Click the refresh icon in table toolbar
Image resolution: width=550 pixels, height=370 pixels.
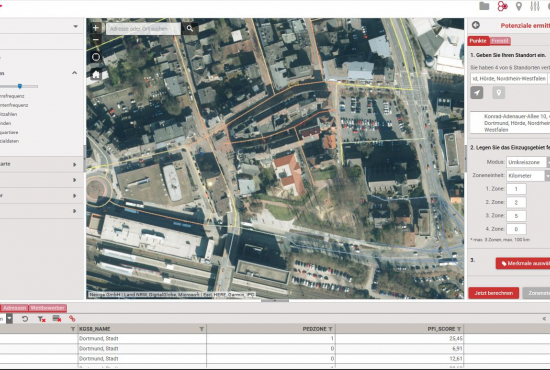click(25, 318)
